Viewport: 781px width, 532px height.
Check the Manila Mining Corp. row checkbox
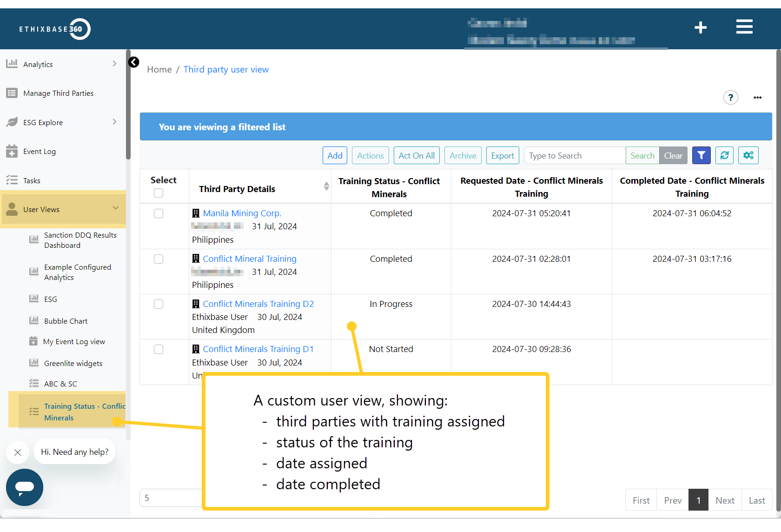[x=159, y=213]
